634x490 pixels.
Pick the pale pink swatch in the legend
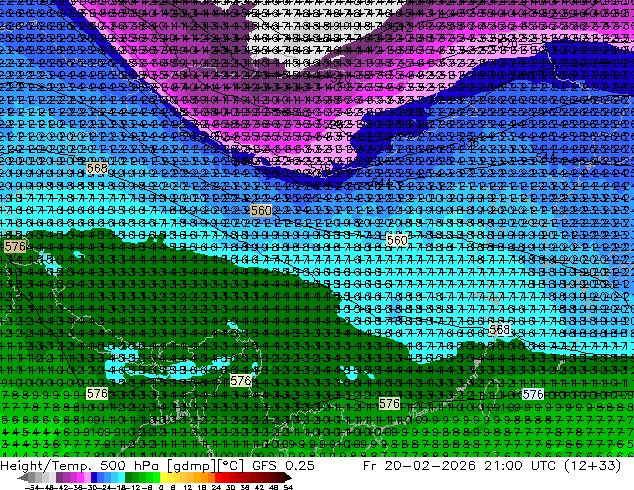click(87, 477)
